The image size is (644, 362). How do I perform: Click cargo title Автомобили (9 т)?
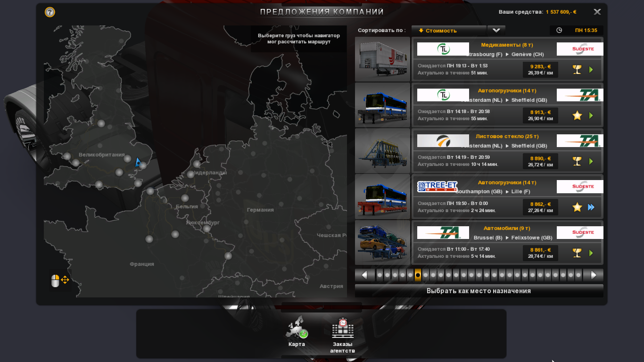[507, 228]
